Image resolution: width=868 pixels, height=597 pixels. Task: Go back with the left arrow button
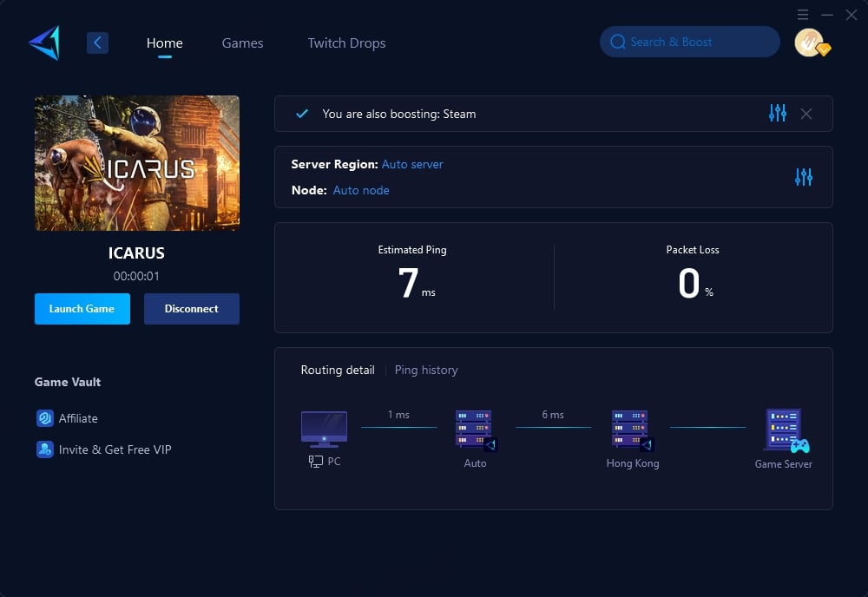97,43
